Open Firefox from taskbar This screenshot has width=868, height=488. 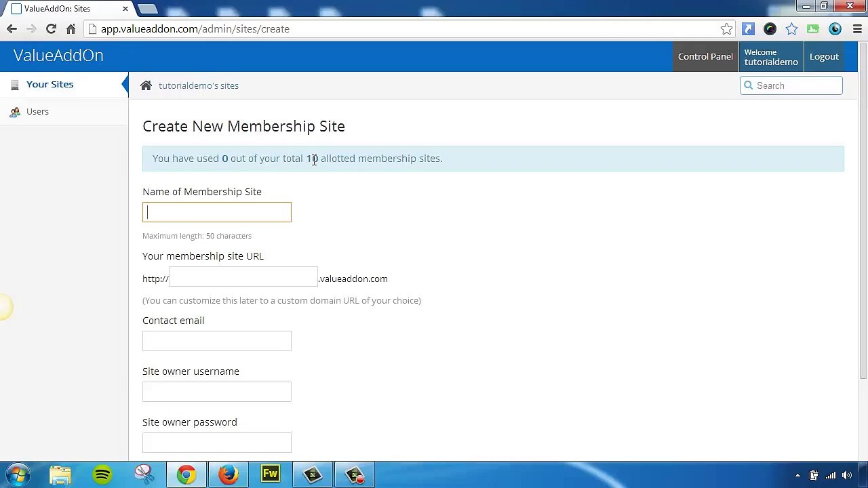[229, 474]
